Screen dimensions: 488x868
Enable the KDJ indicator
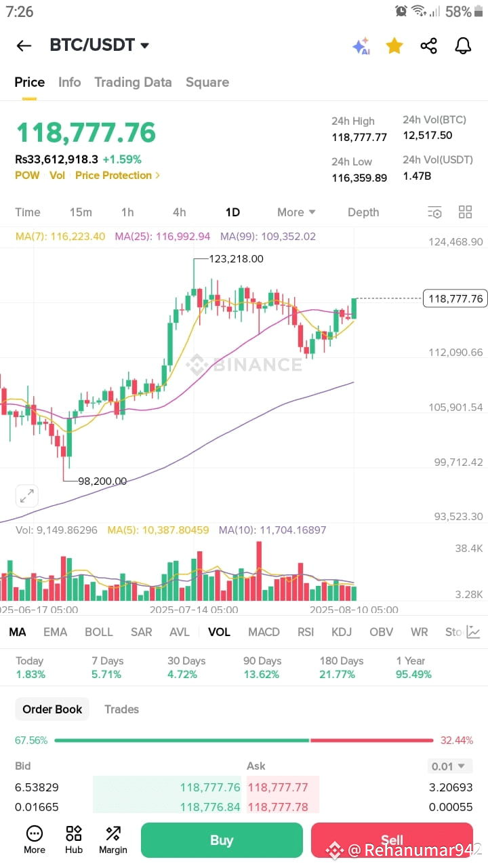point(342,632)
